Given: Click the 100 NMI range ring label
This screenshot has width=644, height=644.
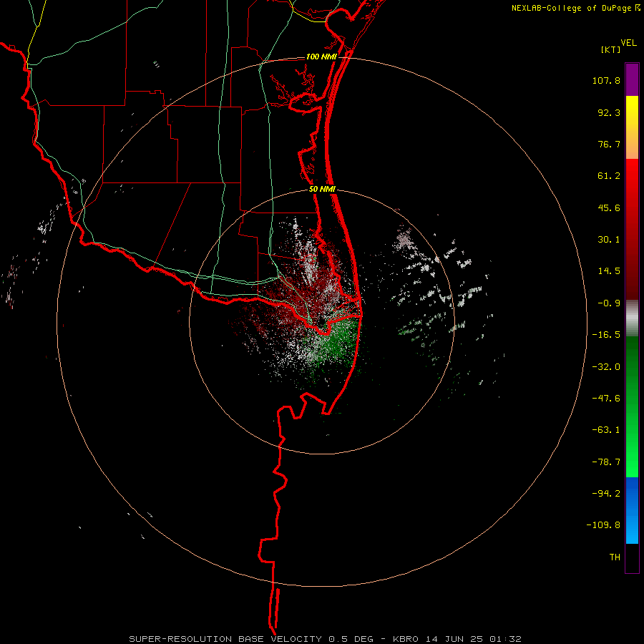Looking at the screenshot, I should (321, 57).
